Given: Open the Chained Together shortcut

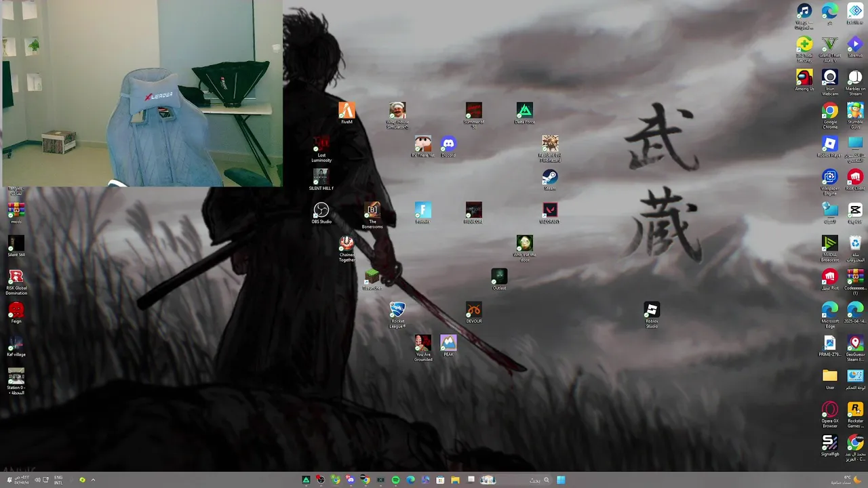Looking at the screenshot, I should 347,249.
